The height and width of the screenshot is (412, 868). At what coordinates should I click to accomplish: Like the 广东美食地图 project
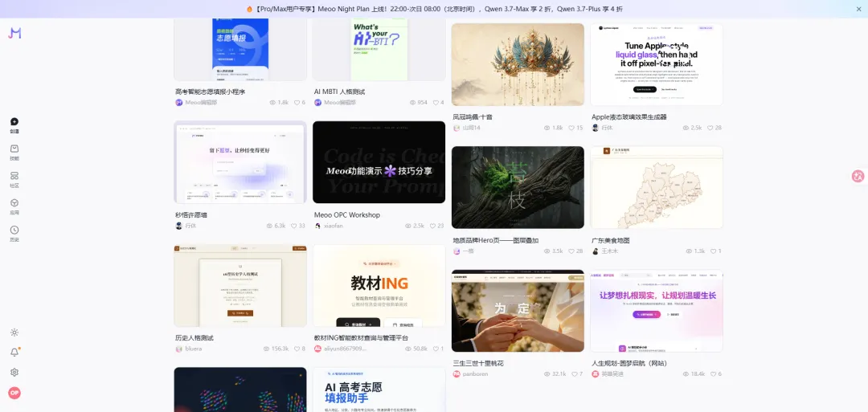point(714,251)
